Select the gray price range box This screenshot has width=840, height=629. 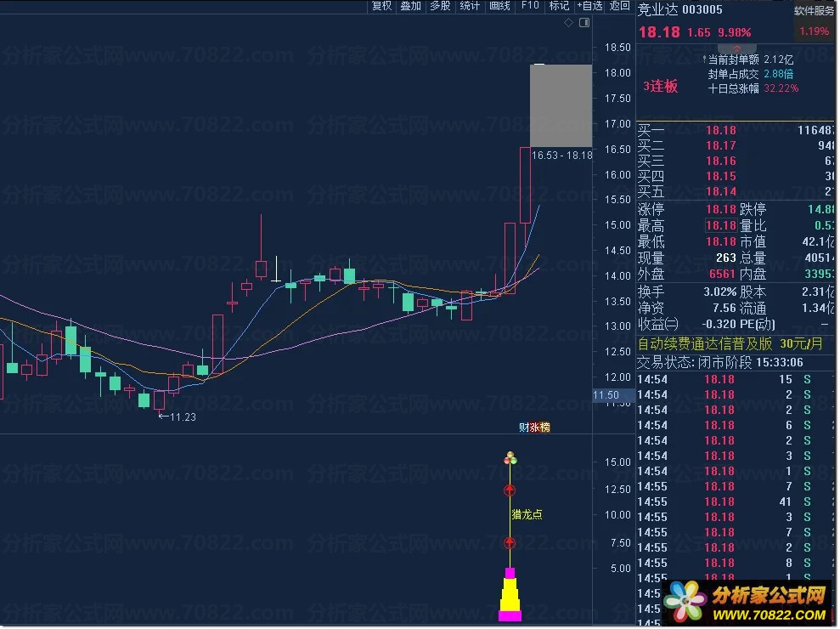(x=561, y=105)
